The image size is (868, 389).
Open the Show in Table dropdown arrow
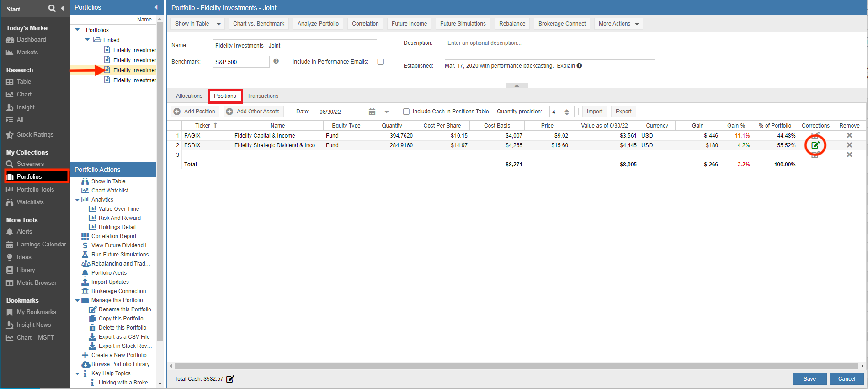tap(218, 24)
